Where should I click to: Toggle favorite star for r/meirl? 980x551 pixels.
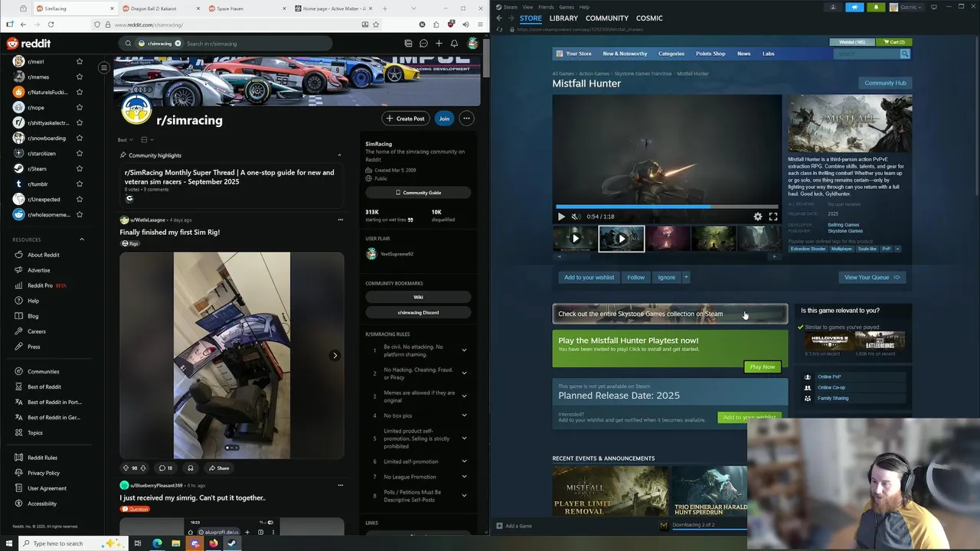tap(79, 62)
